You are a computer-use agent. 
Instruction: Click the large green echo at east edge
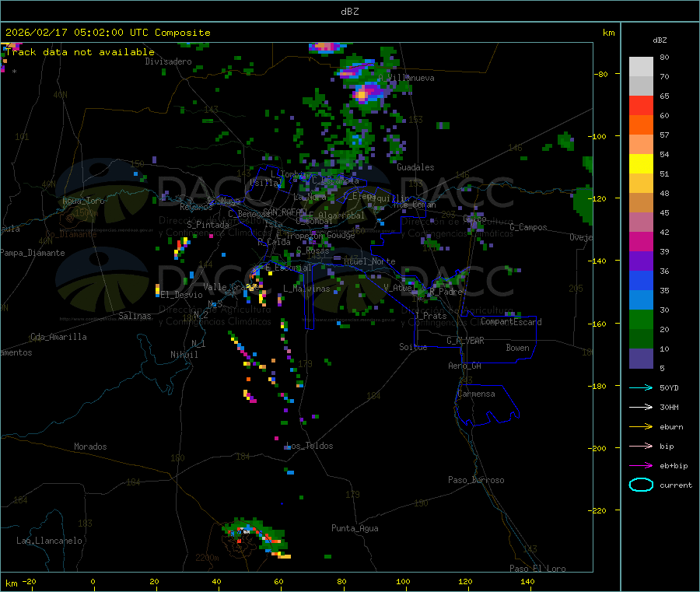pos(583,205)
